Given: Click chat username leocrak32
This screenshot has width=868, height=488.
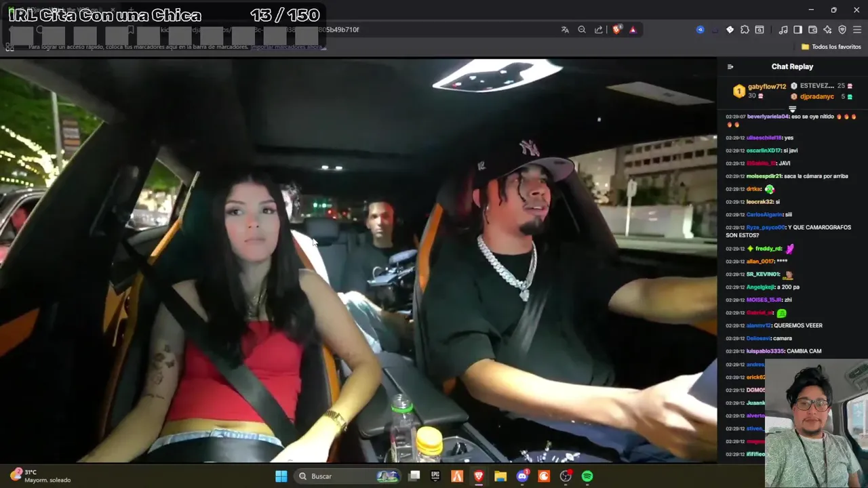Looking at the screenshot, I should coord(759,202).
